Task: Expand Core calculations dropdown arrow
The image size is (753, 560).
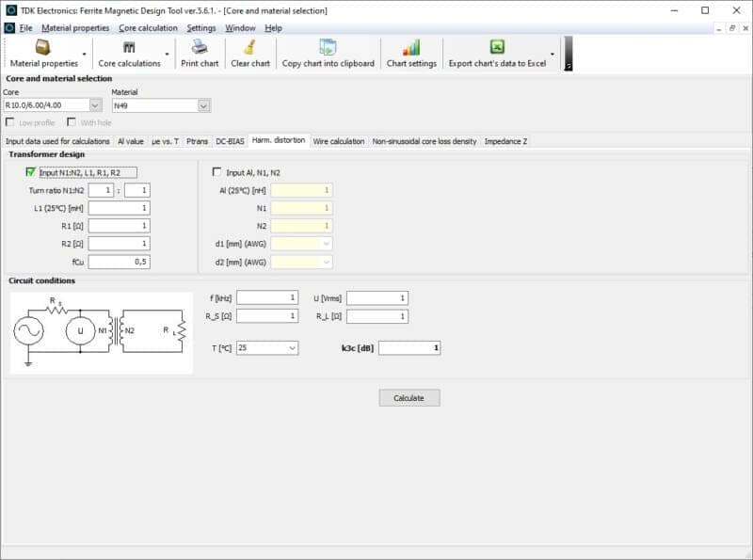Action: [168, 54]
